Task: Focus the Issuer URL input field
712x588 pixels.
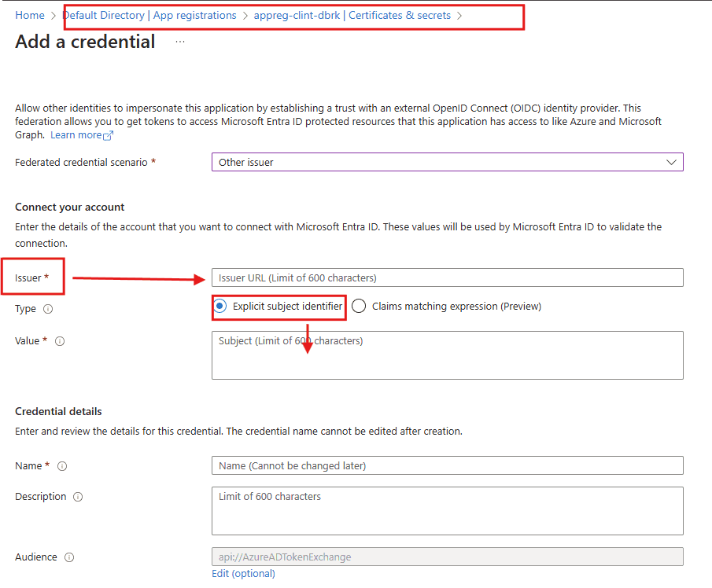Action: [447, 277]
